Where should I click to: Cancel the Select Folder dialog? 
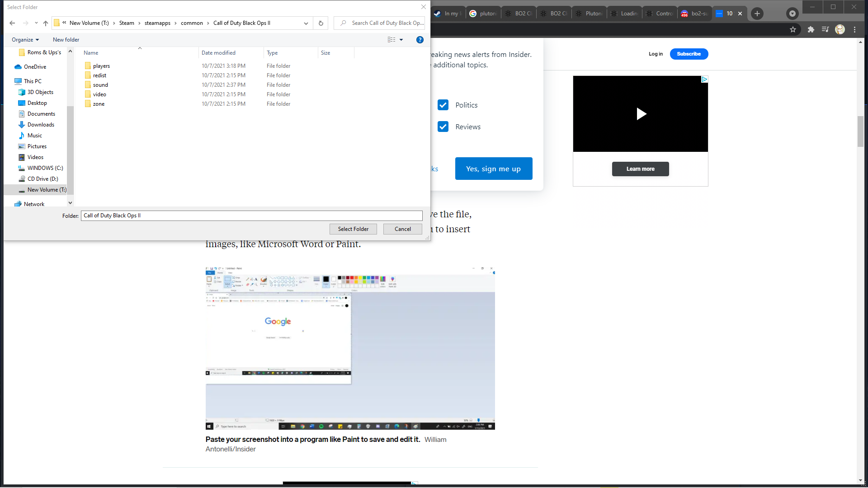402,229
